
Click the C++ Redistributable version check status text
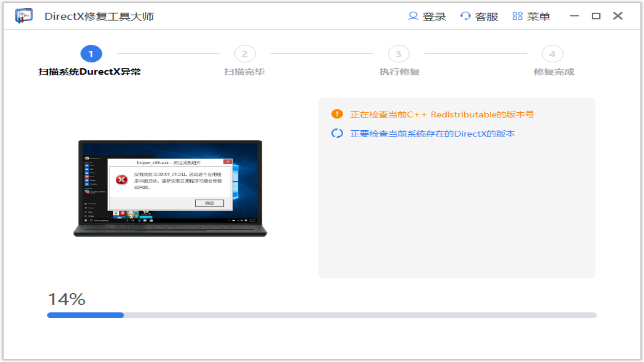tap(441, 114)
